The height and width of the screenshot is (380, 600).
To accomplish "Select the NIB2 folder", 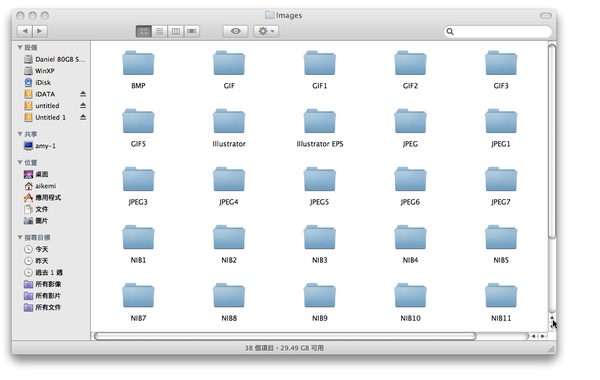I will [229, 238].
